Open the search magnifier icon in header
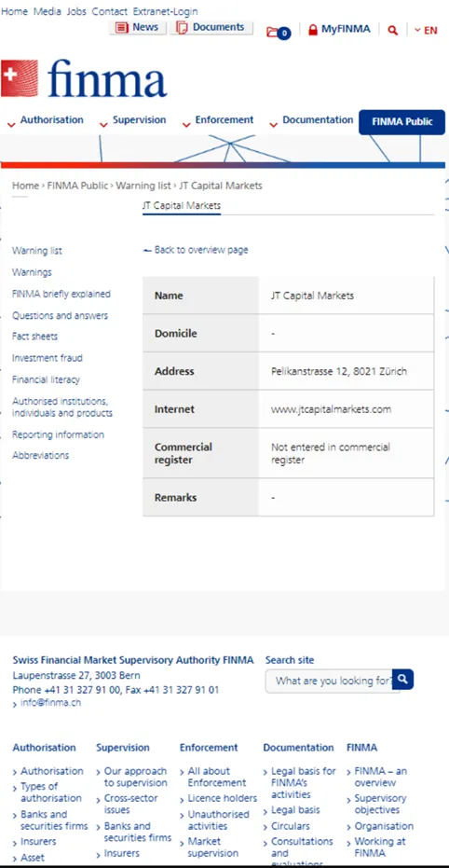Viewport: 449px width, 868px height. coord(392,30)
